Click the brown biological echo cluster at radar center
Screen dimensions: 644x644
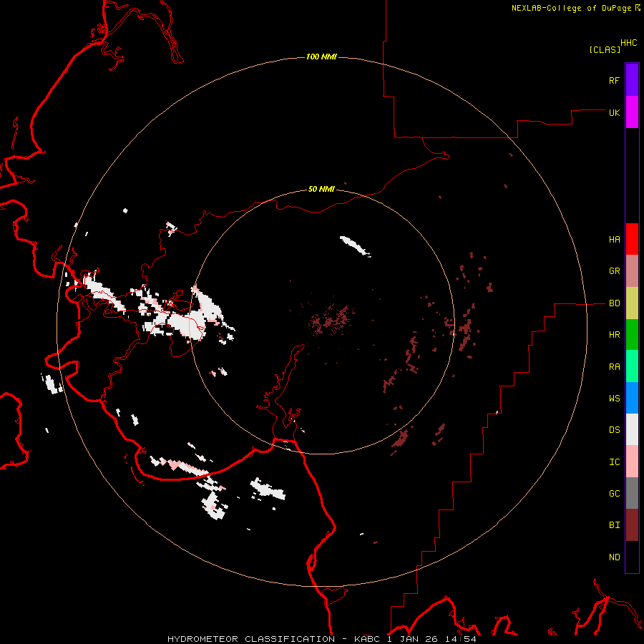[332, 320]
